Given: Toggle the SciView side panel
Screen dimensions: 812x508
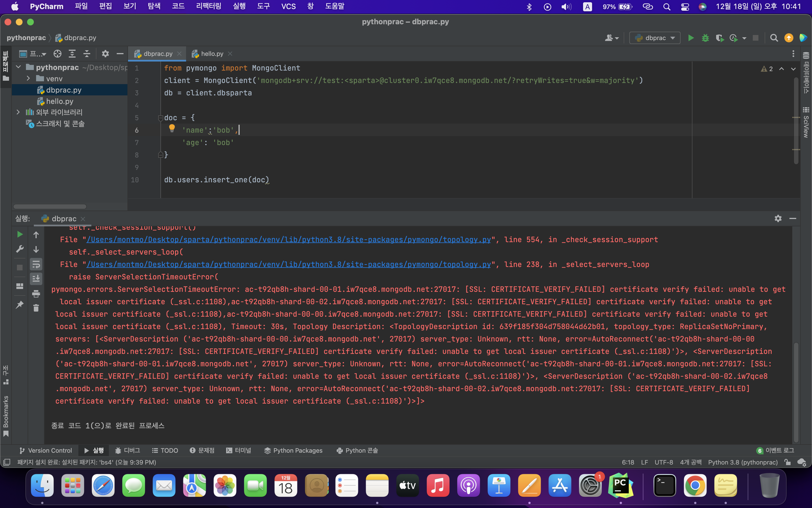Looking at the screenshot, I should [x=806, y=123].
